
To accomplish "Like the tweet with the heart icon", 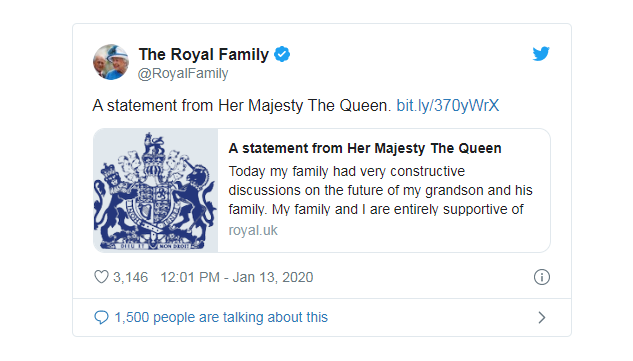I will (101, 277).
